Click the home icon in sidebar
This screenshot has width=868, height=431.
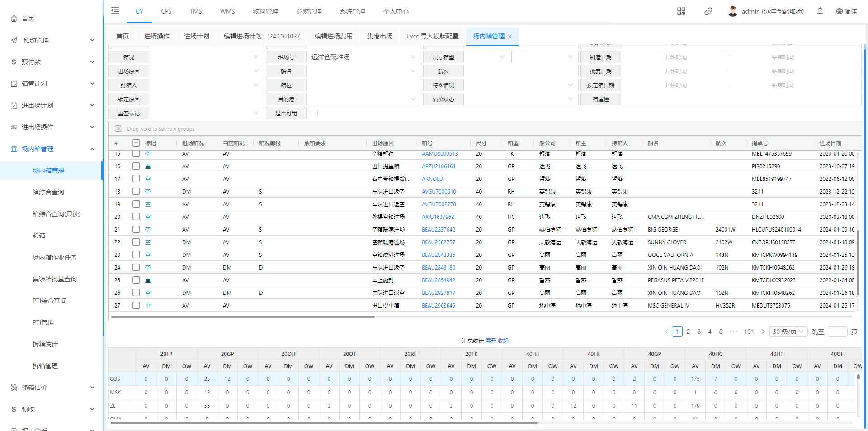(x=14, y=19)
